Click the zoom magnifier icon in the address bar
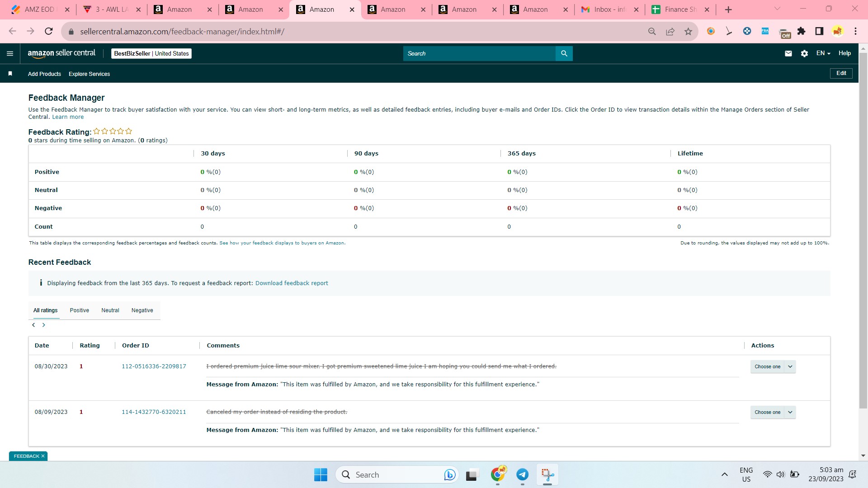 click(652, 31)
